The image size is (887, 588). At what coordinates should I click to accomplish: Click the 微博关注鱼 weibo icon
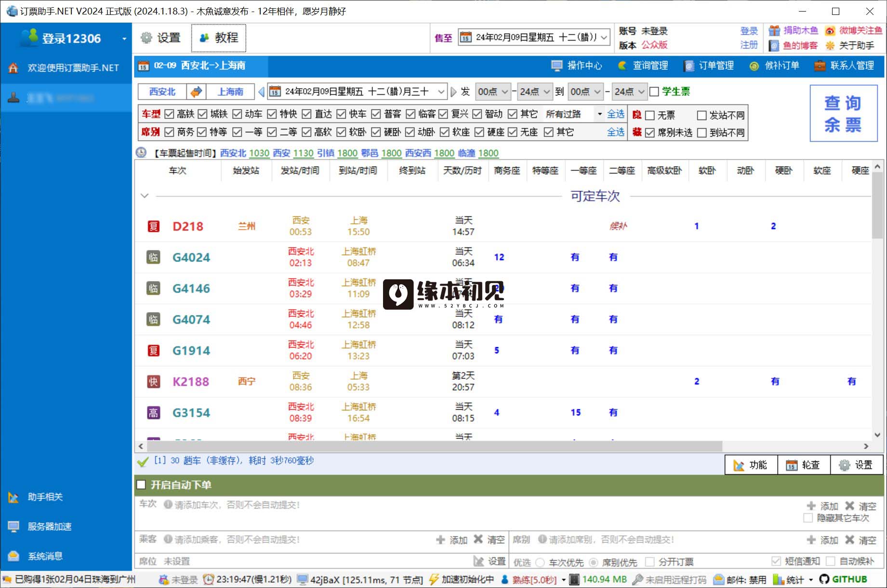tap(830, 30)
